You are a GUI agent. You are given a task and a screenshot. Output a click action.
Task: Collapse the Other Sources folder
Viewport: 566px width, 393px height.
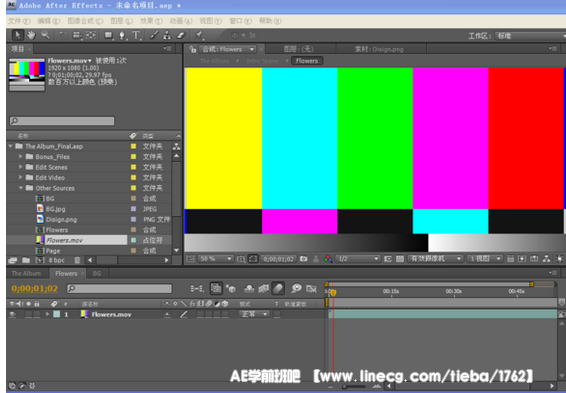(x=21, y=188)
